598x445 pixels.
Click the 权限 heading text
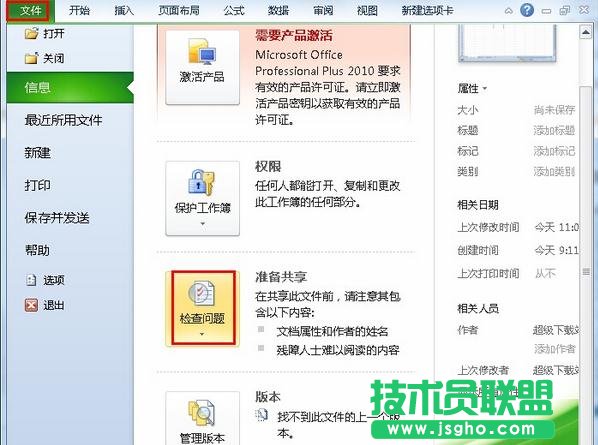268,167
